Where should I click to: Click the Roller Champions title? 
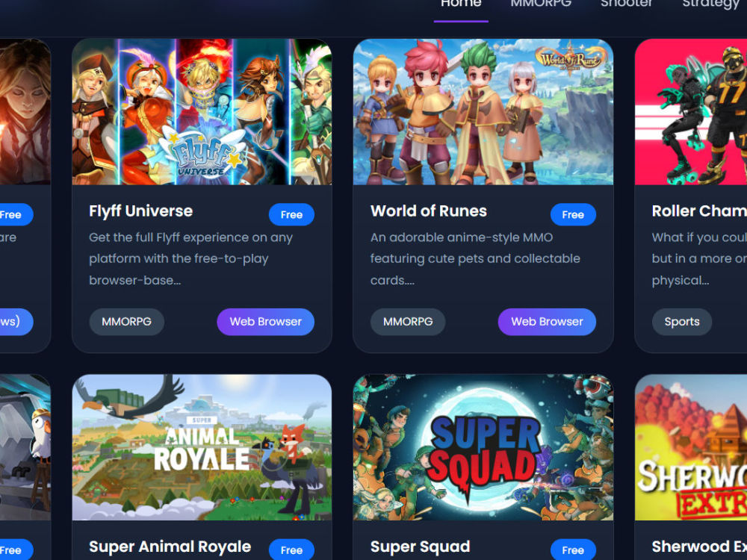pyautogui.click(x=699, y=211)
